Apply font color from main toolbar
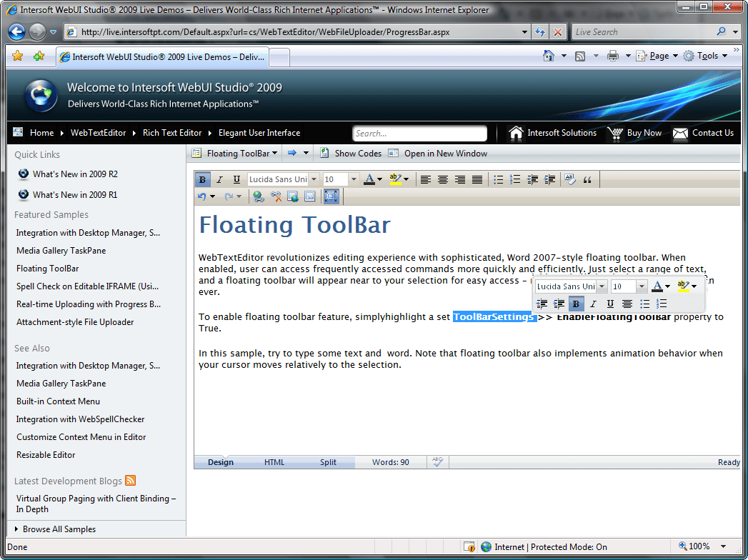The height and width of the screenshot is (560, 748). [x=369, y=180]
